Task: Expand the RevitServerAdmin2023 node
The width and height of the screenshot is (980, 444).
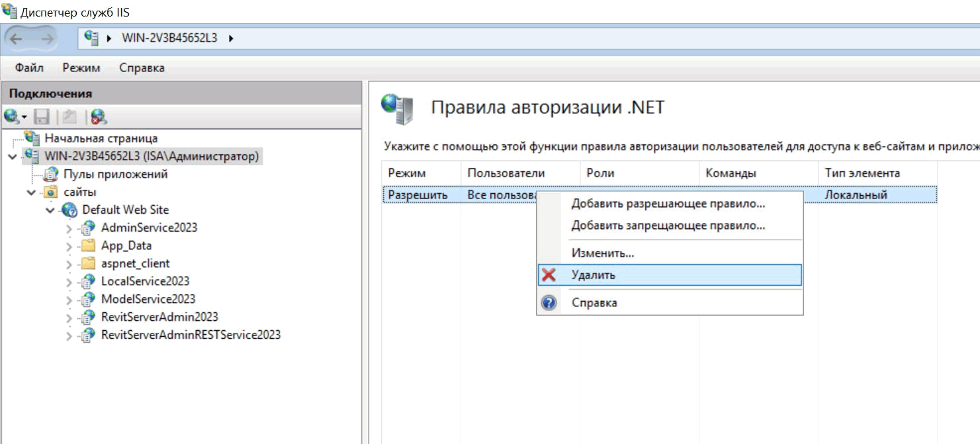Action: point(69,318)
